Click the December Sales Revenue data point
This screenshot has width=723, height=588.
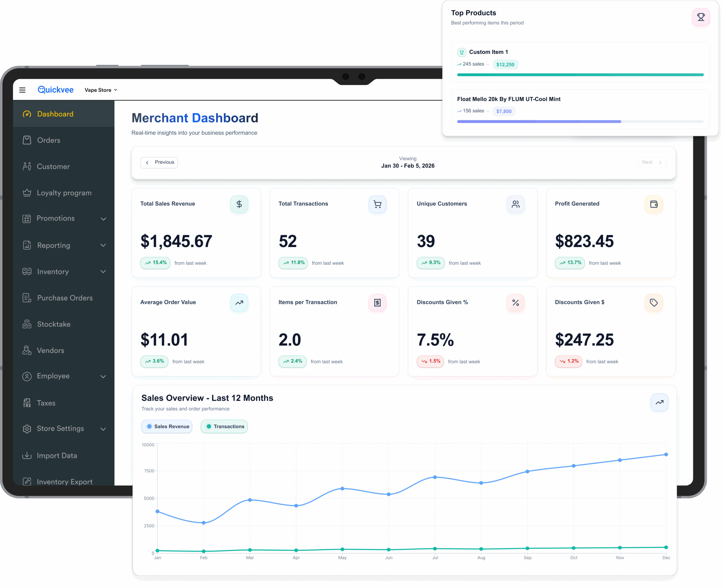click(666, 454)
